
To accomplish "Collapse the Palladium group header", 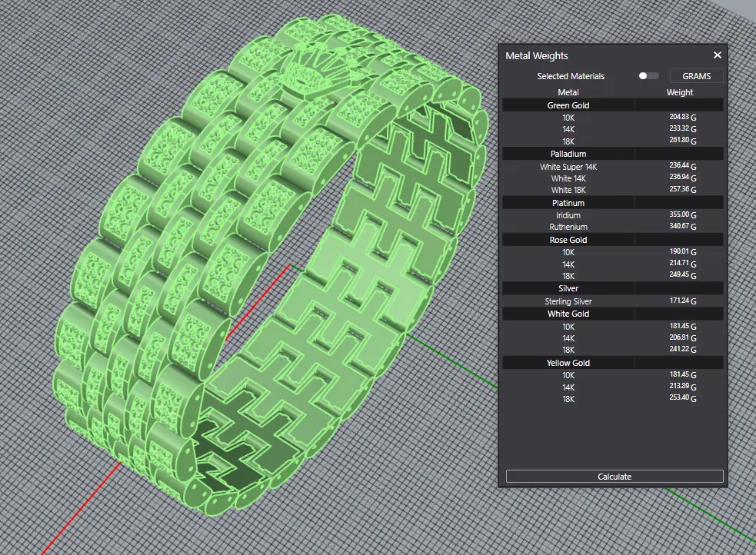I will click(x=568, y=154).
